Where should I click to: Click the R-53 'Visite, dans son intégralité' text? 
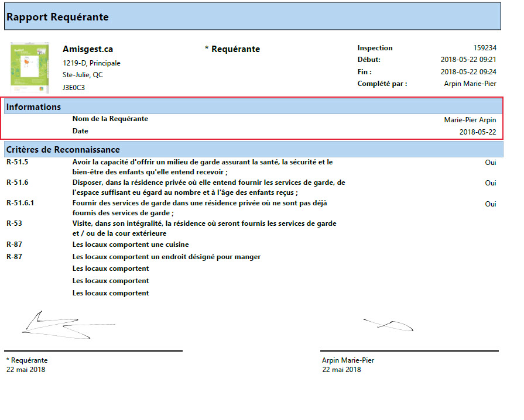pyautogui.click(x=204, y=228)
